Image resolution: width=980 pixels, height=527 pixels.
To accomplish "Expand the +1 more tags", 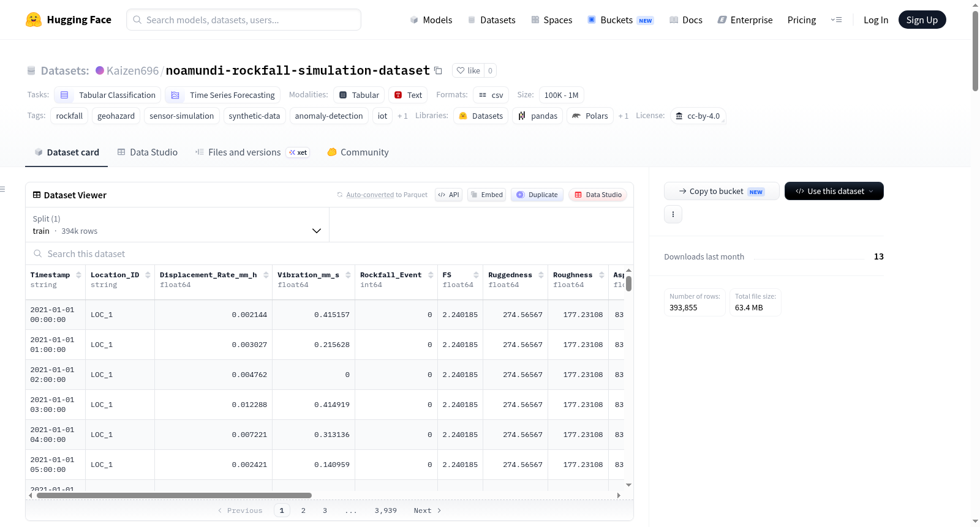I will point(402,116).
